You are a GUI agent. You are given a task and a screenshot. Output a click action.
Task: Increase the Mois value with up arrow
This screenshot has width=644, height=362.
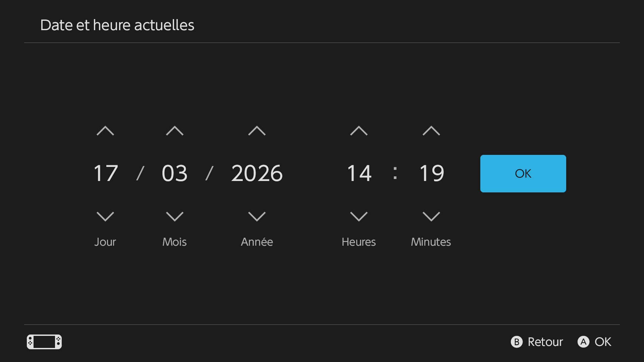[174, 131]
